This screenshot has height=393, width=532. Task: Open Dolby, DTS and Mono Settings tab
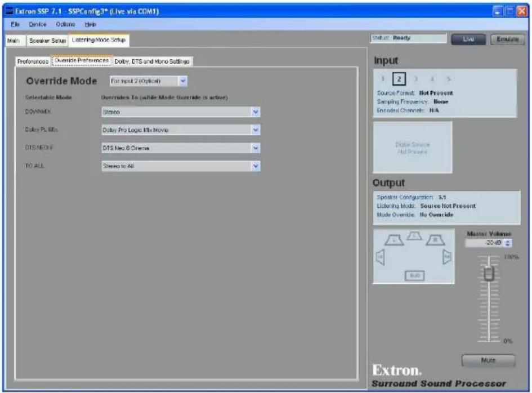[152, 61]
